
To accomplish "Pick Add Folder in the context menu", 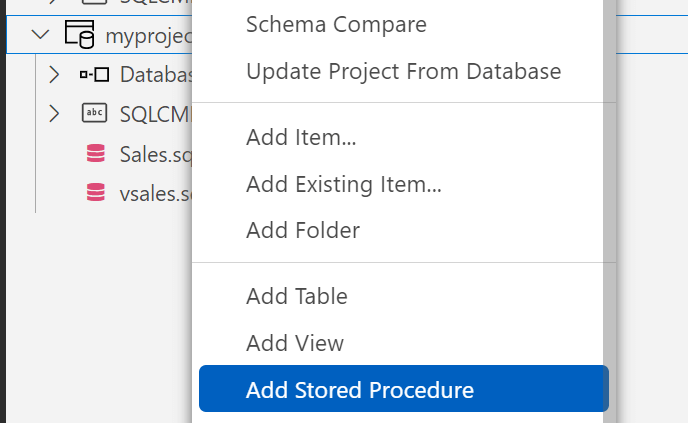I will point(303,230).
